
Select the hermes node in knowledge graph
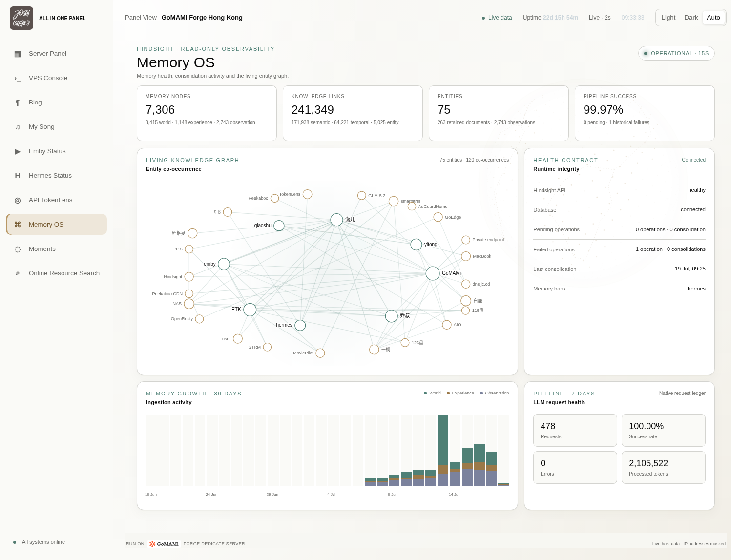coord(300,325)
